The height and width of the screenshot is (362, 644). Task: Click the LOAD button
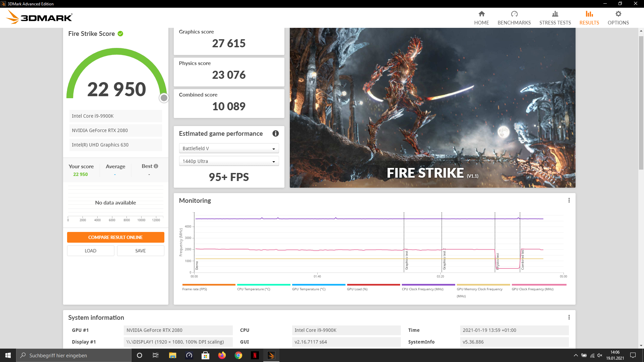[x=91, y=251]
